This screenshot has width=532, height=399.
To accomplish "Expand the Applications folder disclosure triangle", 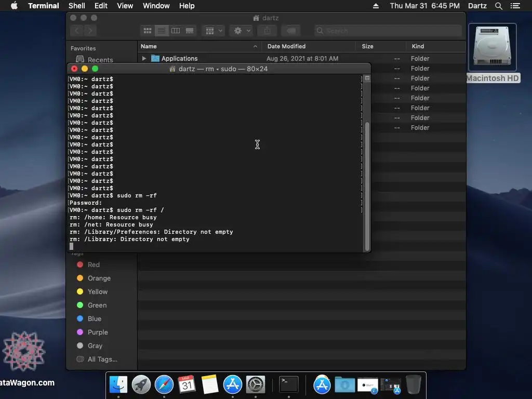I will (x=144, y=58).
